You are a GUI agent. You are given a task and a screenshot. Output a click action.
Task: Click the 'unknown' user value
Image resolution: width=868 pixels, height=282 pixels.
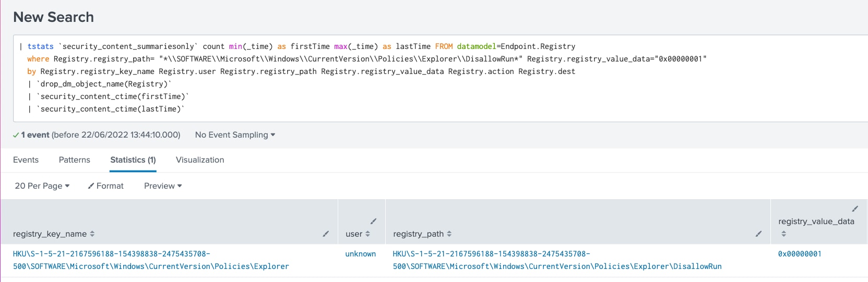click(x=360, y=254)
